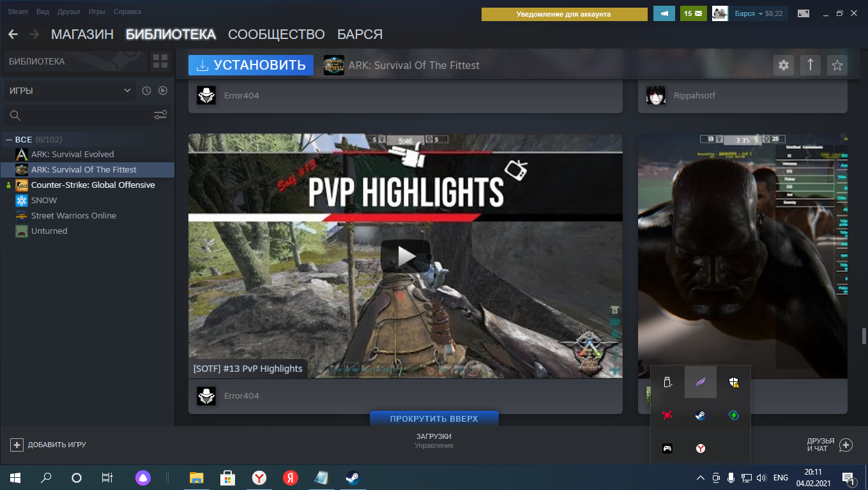Open the Игры menu
868x490 pixels.
tap(97, 12)
